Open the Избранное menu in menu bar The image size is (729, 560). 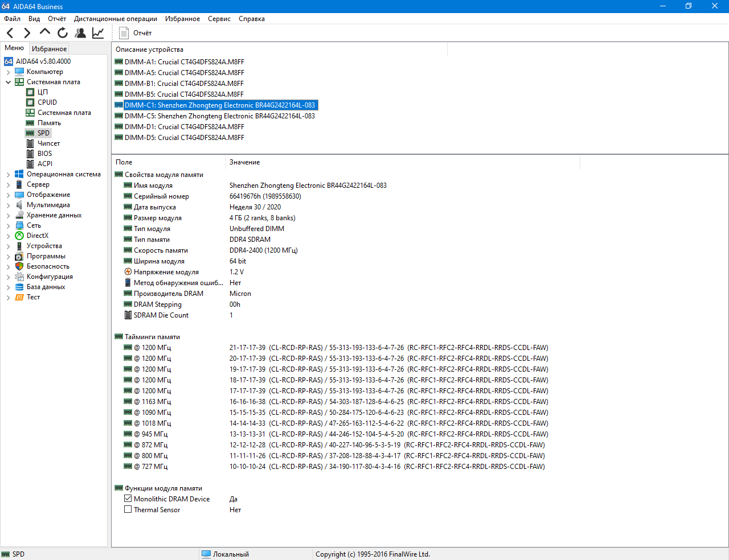(x=182, y=19)
